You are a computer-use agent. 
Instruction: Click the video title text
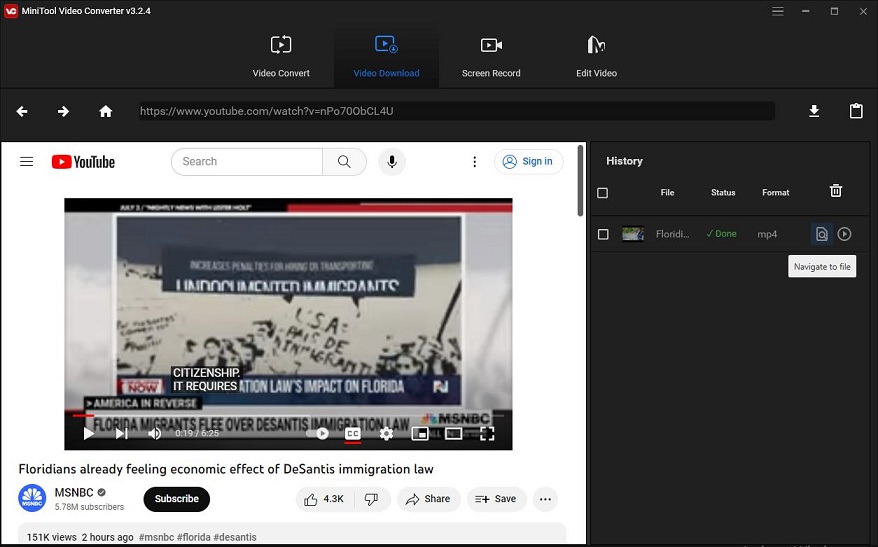pos(226,469)
